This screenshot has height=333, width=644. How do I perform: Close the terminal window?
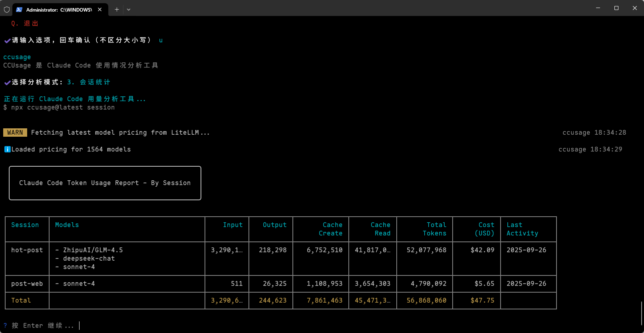(634, 8)
